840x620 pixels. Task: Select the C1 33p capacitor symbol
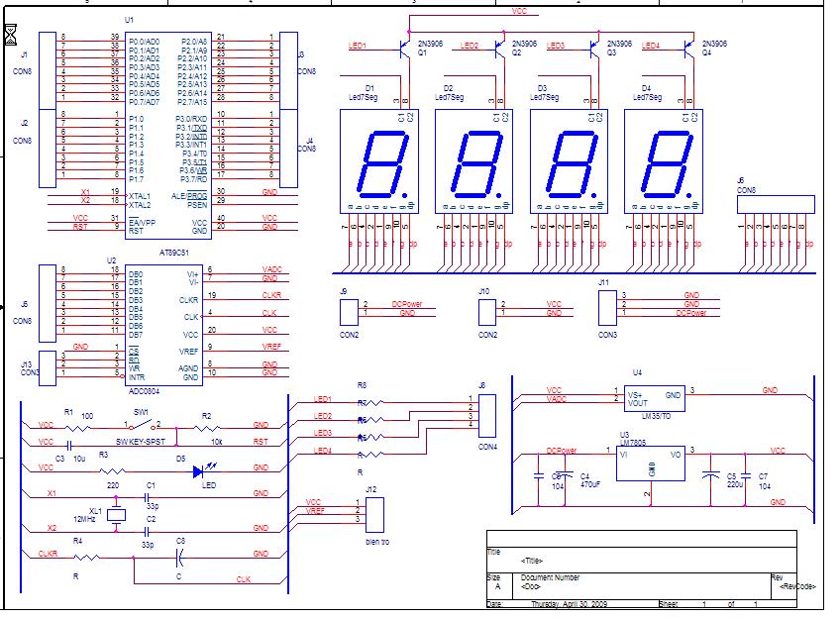tap(148, 497)
